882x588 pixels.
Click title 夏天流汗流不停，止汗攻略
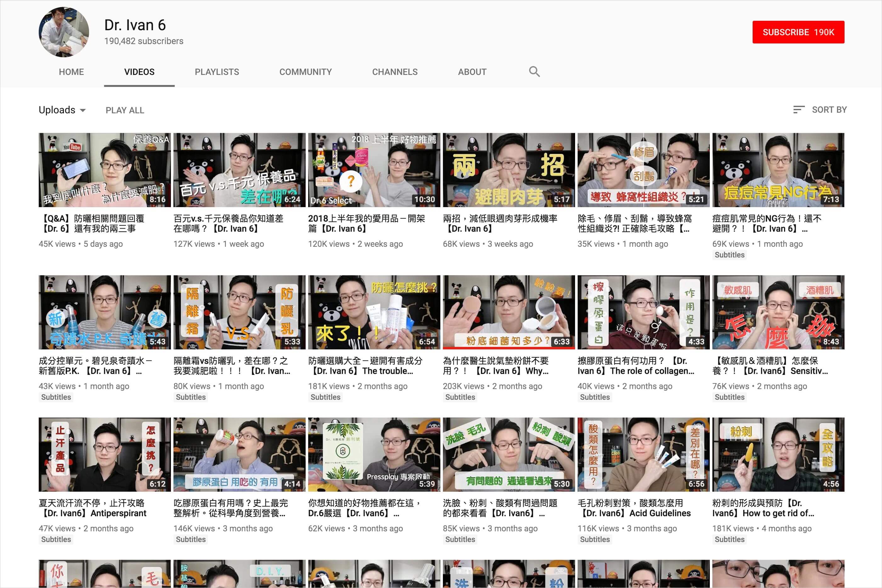[x=93, y=508]
